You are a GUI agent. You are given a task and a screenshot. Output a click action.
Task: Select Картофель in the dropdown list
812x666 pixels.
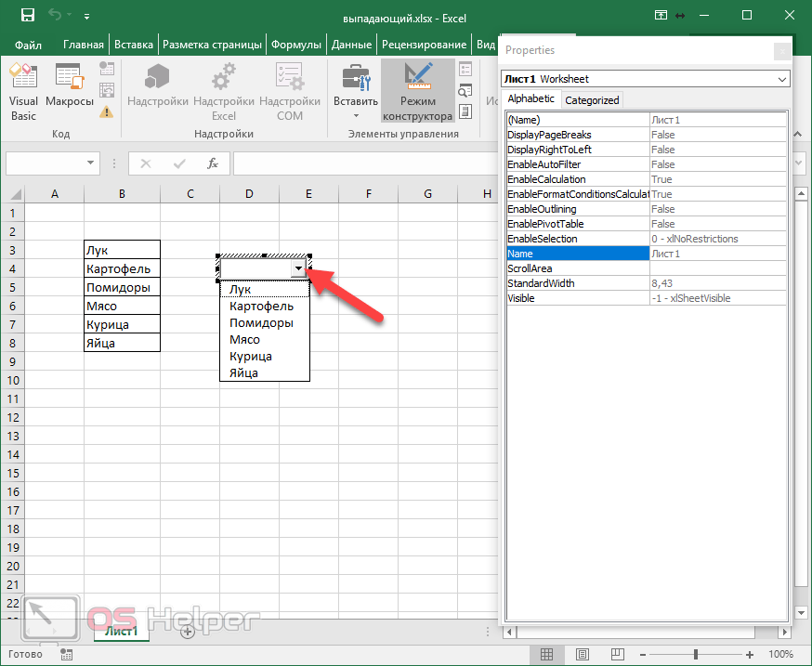[261, 307]
